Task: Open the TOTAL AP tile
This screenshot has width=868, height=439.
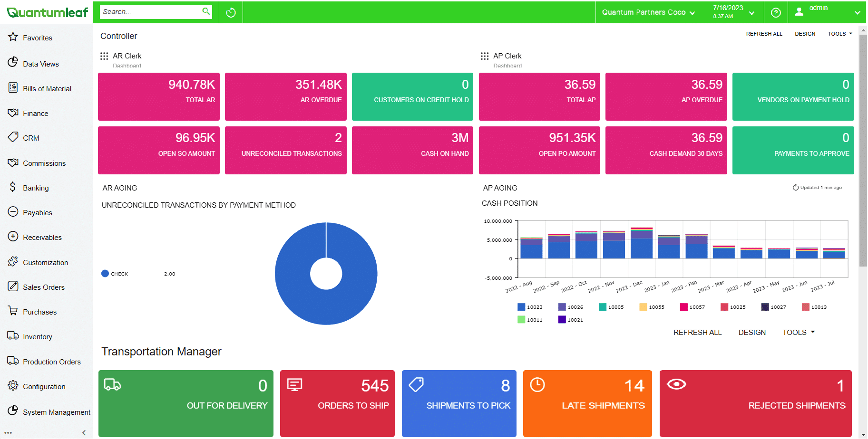Action: click(x=539, y=96)
